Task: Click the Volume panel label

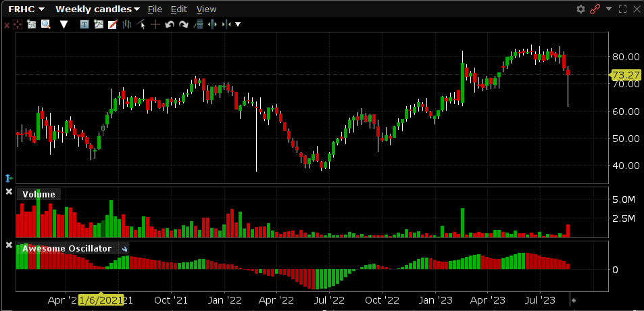Action: (x=39, y=194)
